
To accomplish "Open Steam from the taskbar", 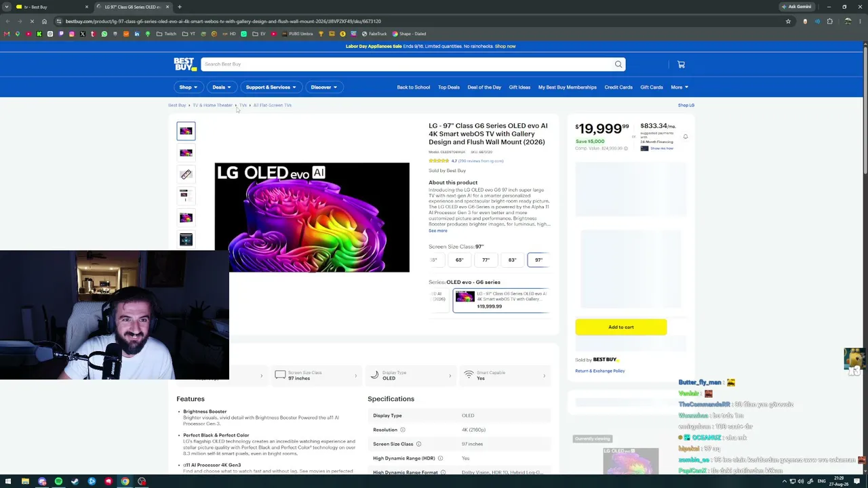I will tap(75, 482).
